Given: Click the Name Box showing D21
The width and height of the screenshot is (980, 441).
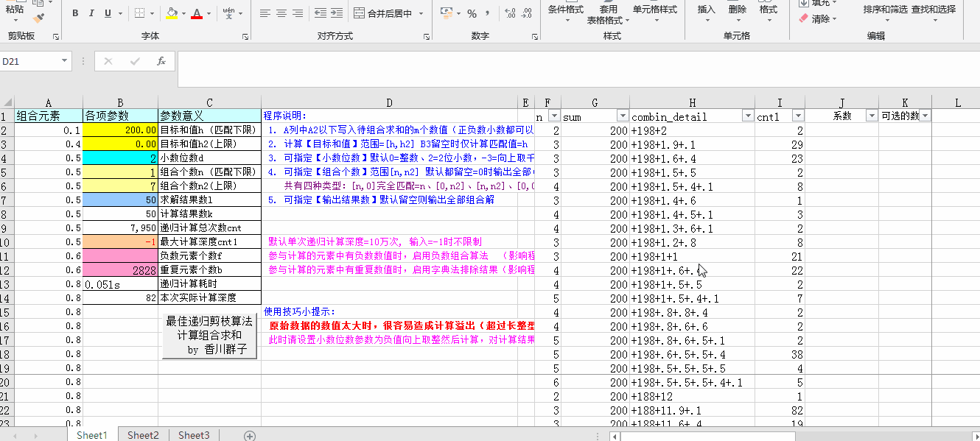Looking at the screenshot, I should click(x=29, y=62).
